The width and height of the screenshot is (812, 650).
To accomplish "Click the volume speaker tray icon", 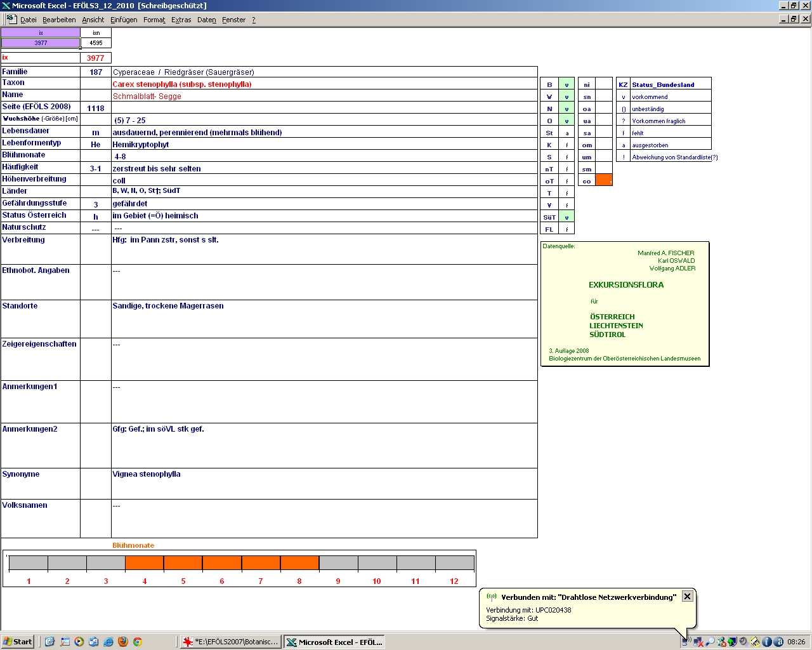I will click(743, 642).
